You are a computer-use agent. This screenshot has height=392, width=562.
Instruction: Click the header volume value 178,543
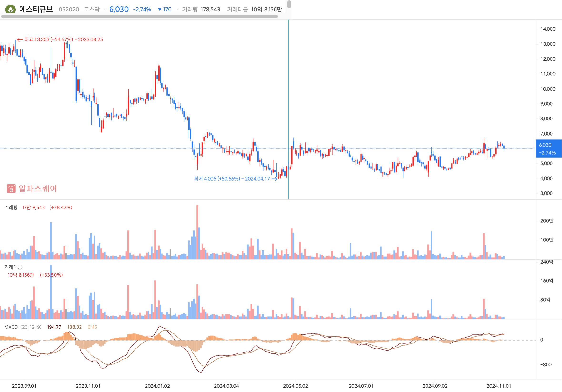pyautogui.click(x=210, y=10)
